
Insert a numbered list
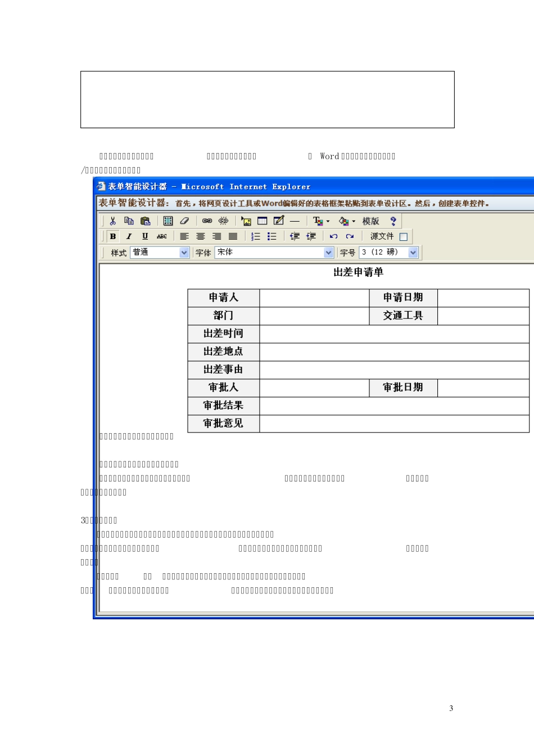coord(256,236)
